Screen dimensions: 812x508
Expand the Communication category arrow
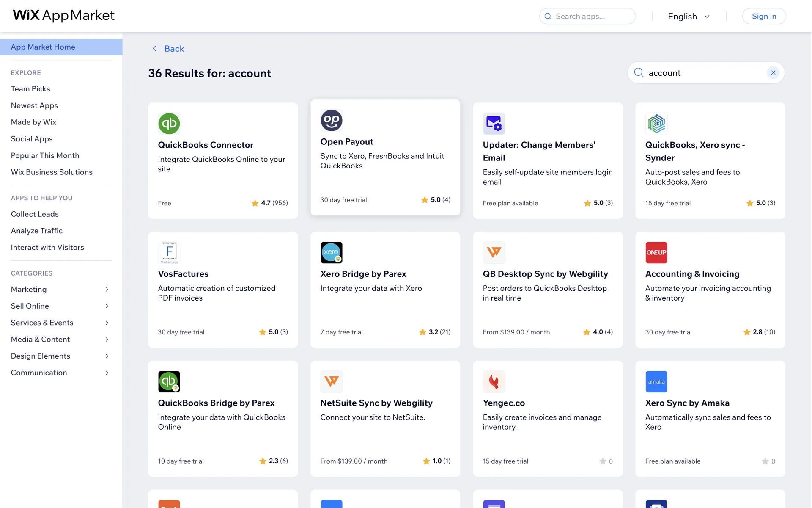pos(107,373)
